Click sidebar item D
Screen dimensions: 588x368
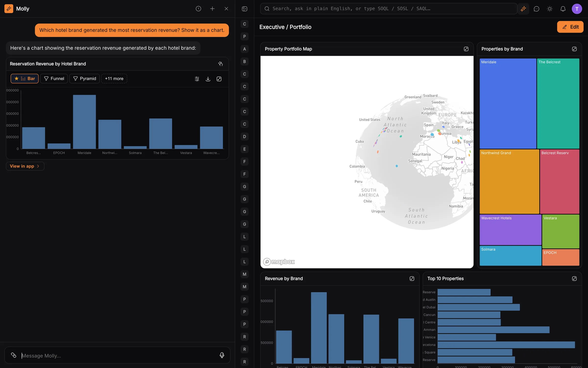click(244, 137)
